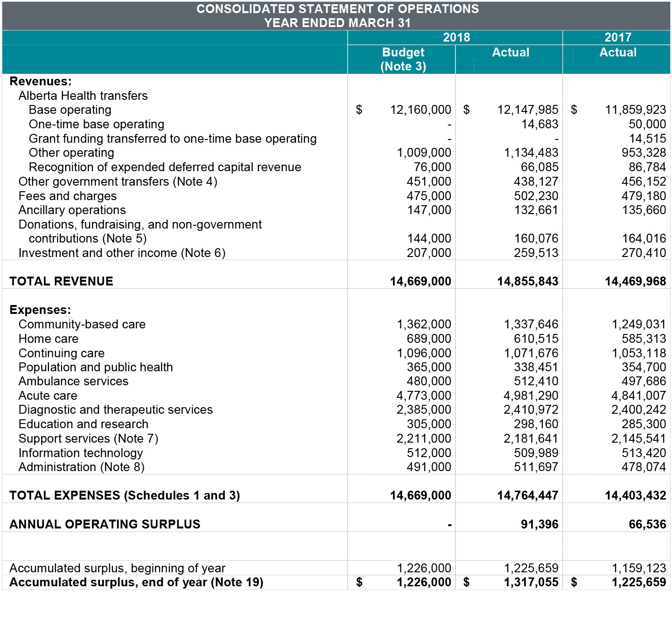672x639 pixels.
Task: Click the 'Budget (Note 3)' column header
Action: 403,59
